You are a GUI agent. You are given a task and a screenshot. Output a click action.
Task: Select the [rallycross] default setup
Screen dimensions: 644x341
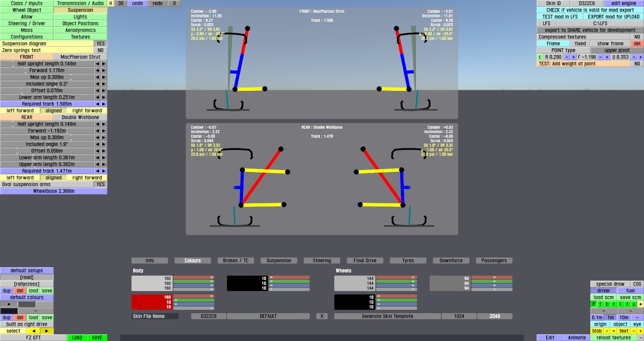27,284
